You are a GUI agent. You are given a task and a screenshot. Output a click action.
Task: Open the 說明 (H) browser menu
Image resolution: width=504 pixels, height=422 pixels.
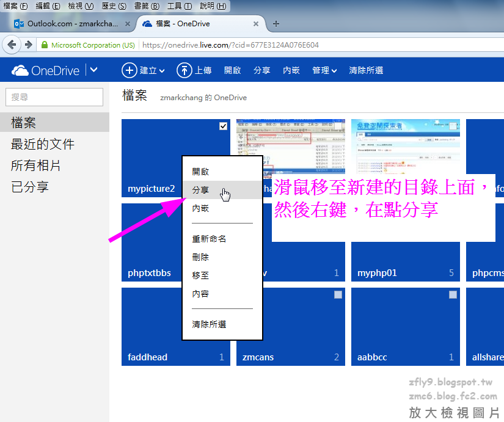click(213, 5)
